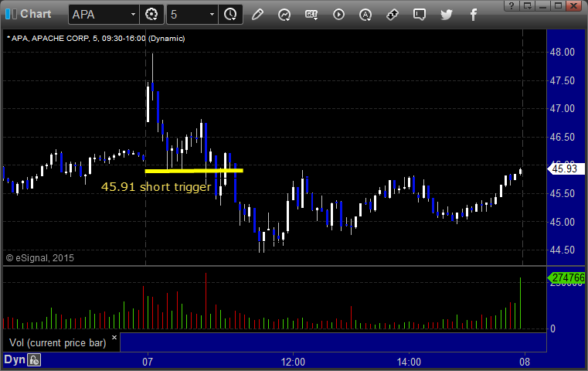Open the circled A alerts icon
Image resolution: width=588 pixels, height=371 pixels.
click(365, 15)
